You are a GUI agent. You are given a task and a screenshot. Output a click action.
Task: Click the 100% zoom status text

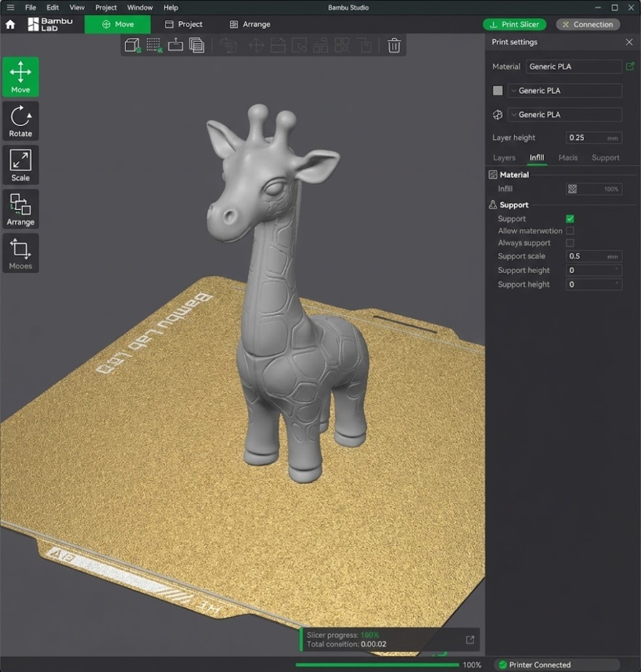472,665
